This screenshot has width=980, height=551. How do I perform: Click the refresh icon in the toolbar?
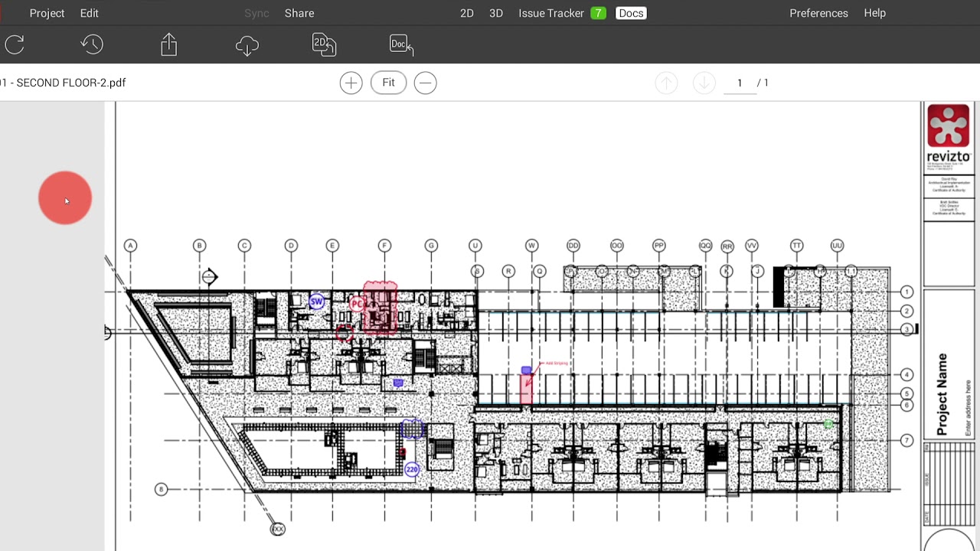click(x=15, y=44)
